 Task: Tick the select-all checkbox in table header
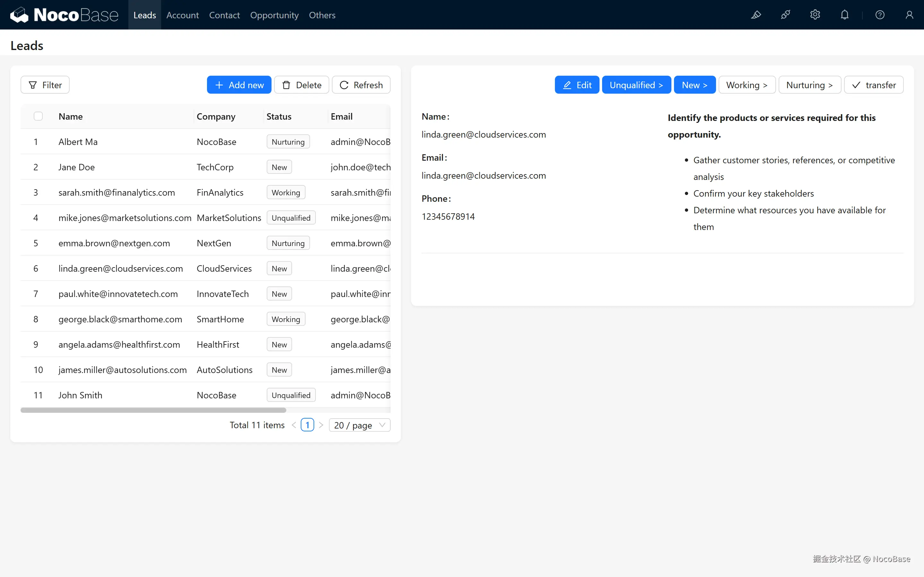pos(38,116)
